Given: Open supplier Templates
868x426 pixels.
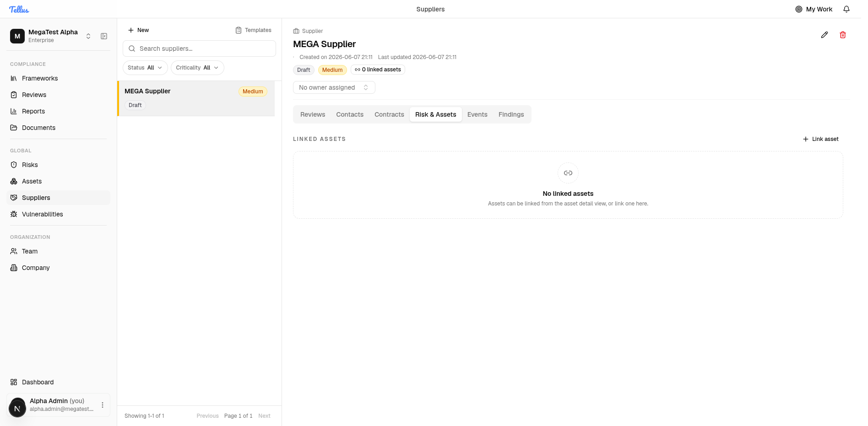Looking at the screenshot, I should pyautogui.click(x=253, y=30).
